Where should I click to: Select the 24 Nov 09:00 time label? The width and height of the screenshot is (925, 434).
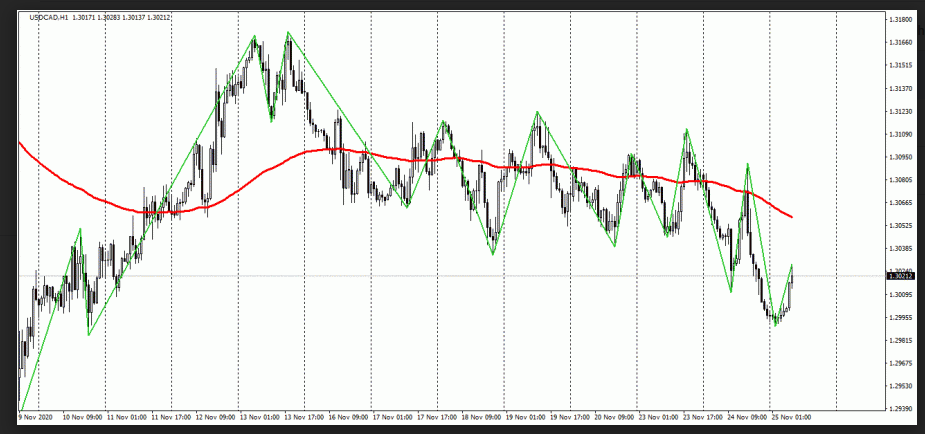point(745,417)
